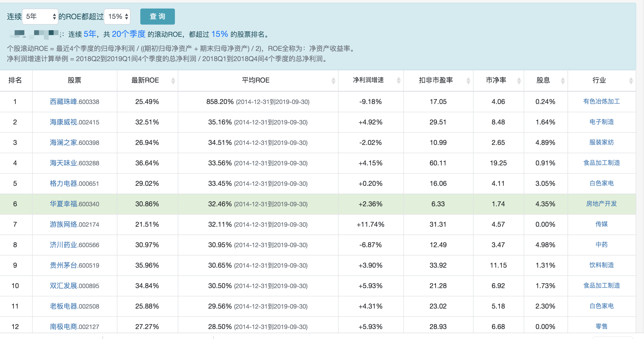
Task: Sort by 市净率 column arrows
Action: coord(519,81)
